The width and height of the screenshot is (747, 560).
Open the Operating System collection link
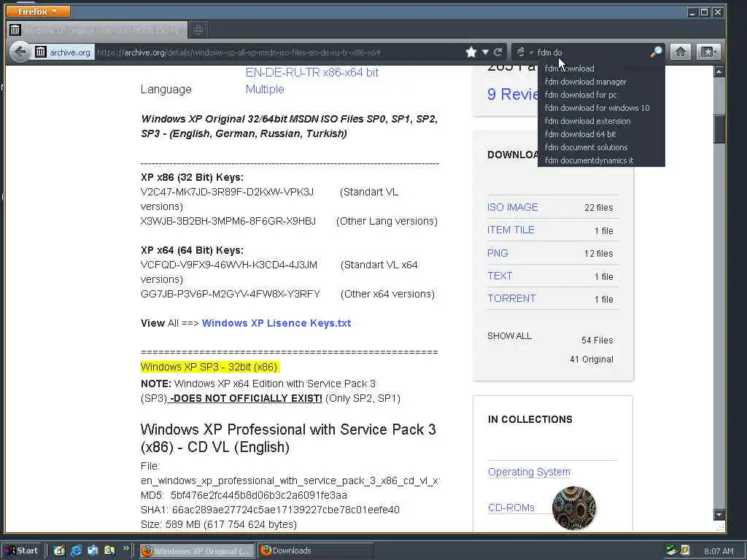[x=529, y=472]
